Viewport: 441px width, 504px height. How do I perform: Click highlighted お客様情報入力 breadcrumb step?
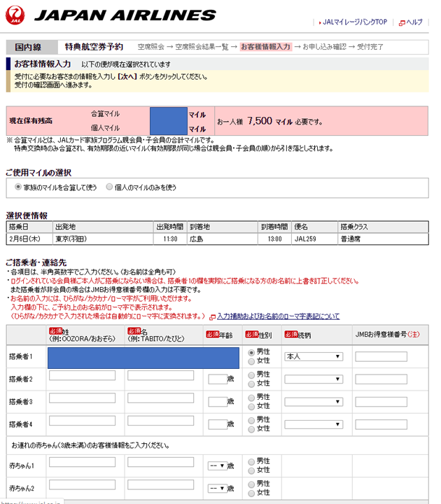[266, 47]
